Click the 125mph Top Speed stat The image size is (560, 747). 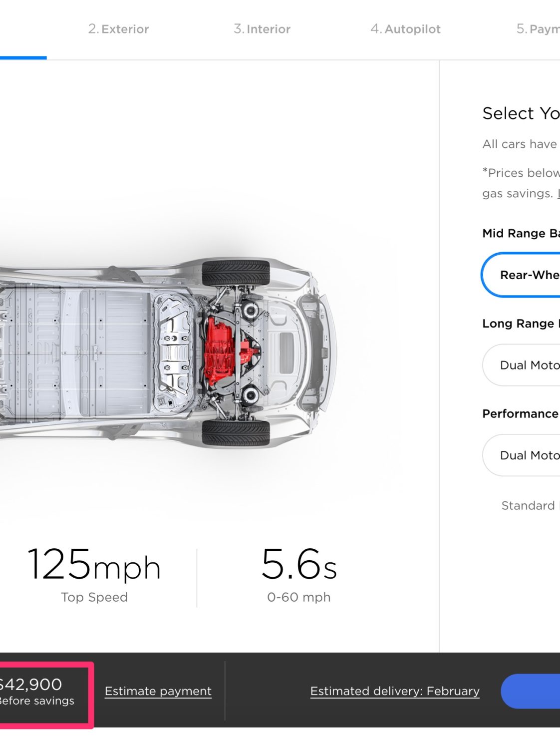coord(94,574)
